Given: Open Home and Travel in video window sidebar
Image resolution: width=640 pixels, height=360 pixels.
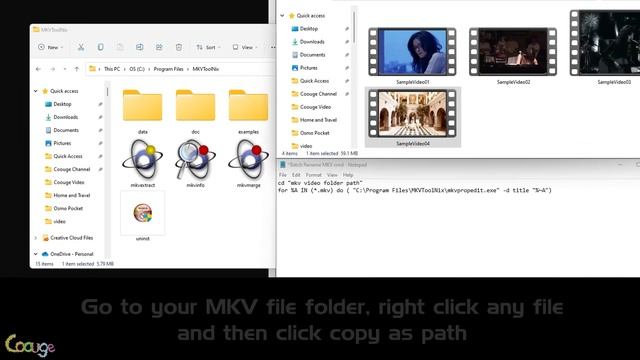Looking at the screenshot, I should [318, 120].
